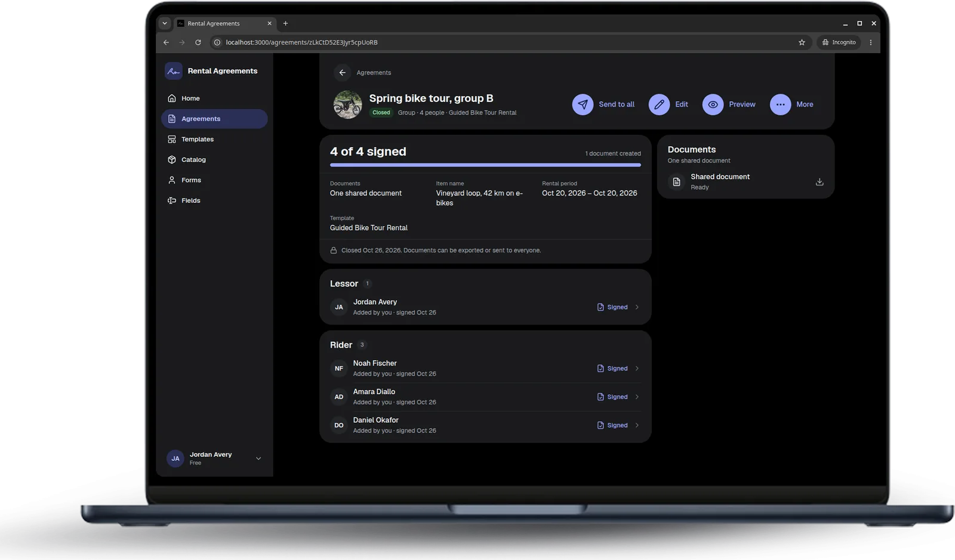The width and height of the screenshot is (955, 560).
Task: Click the Closed status badge
Action: [381, 113]
